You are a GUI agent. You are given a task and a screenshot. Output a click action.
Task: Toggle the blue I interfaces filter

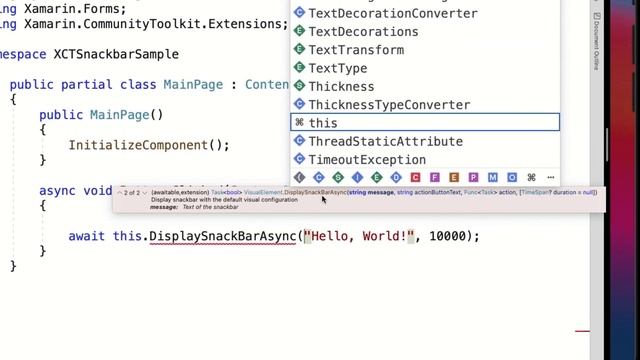(358, 178)
